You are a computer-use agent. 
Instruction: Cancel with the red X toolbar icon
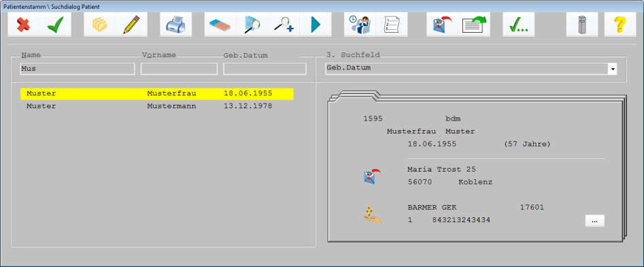23,25
